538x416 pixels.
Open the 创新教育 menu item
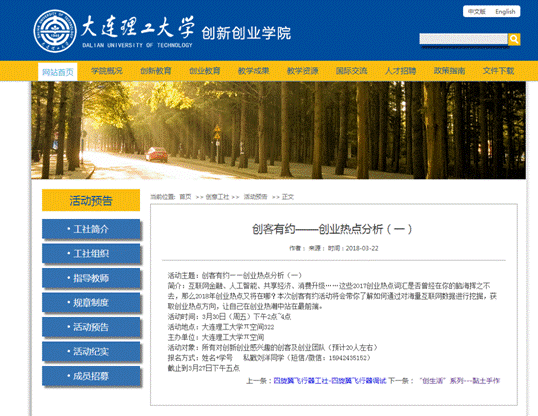point(156,71)
